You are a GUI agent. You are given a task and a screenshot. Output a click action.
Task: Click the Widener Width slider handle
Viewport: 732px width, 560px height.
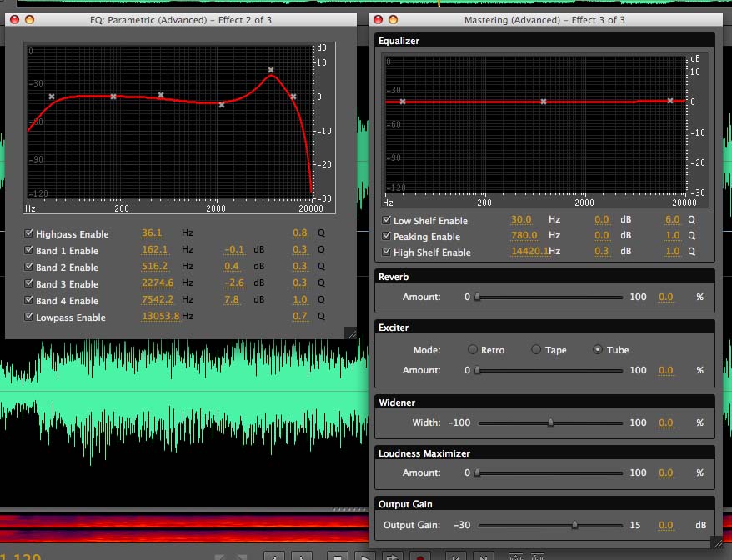tap(553, 422)
